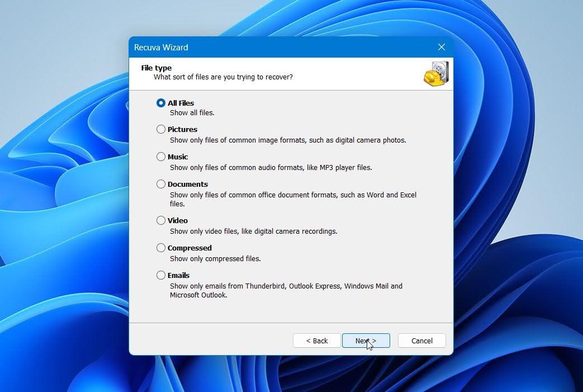583x392 pixels.
Task: Click the 'Show all files.' description
Action: pyautogui.click(x=192, y=113)
